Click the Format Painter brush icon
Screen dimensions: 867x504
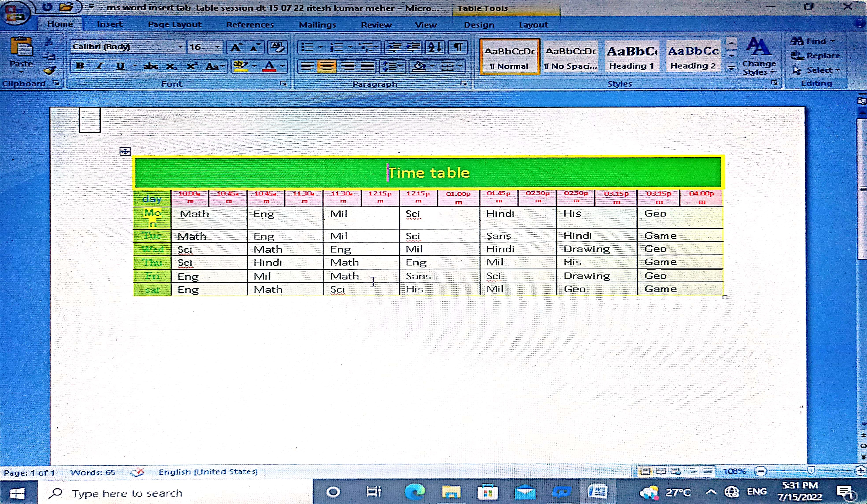50,70
